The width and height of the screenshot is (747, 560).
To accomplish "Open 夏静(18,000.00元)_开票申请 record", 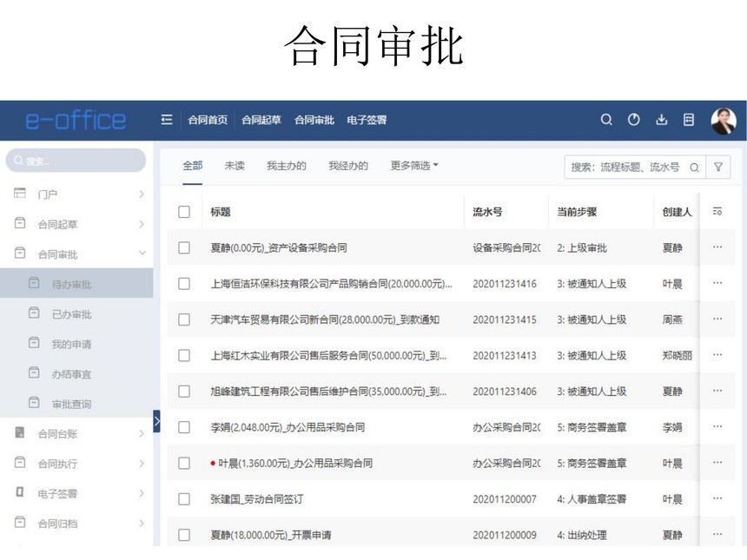I will pos(270,535).
